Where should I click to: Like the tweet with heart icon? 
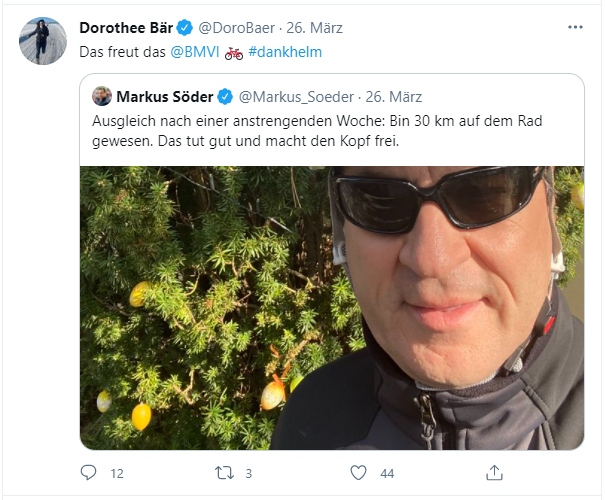pos(359,472)
